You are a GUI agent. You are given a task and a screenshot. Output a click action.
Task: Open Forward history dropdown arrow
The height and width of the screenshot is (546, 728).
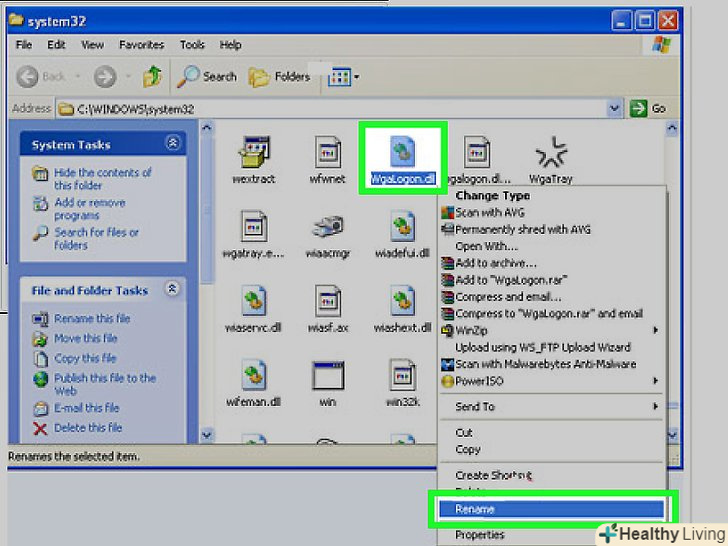click(128, 77)
